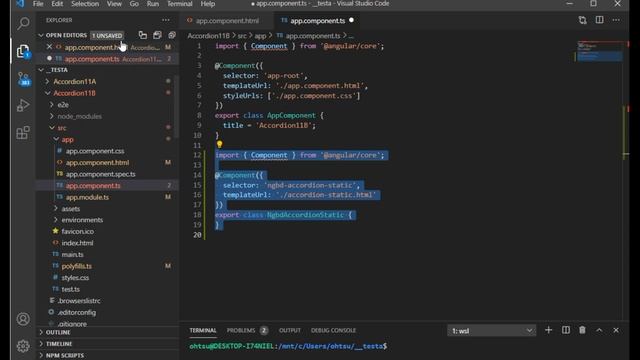Open polyfills.ts in file tree

tap(76, 266)
